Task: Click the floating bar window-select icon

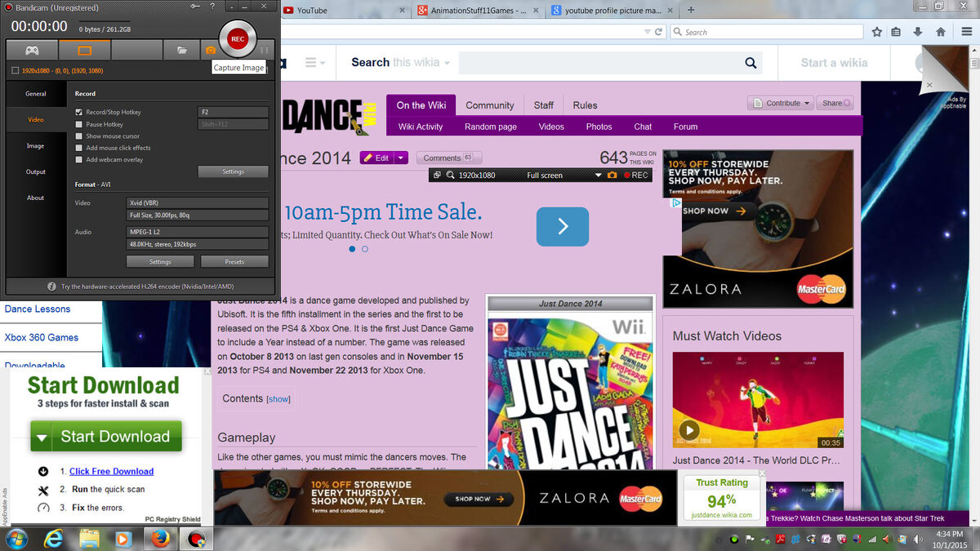Action: pos(437,176)
